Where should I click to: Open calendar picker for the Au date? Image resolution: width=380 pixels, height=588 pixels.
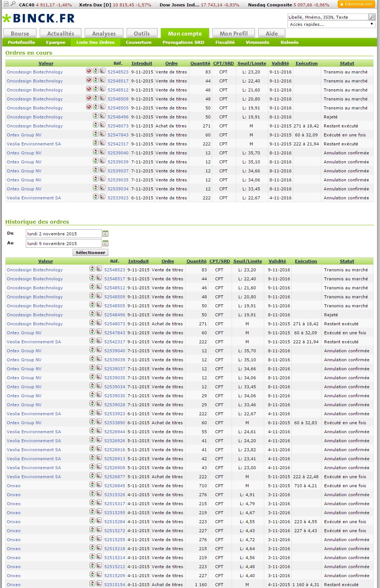click(x=105, y=243)
